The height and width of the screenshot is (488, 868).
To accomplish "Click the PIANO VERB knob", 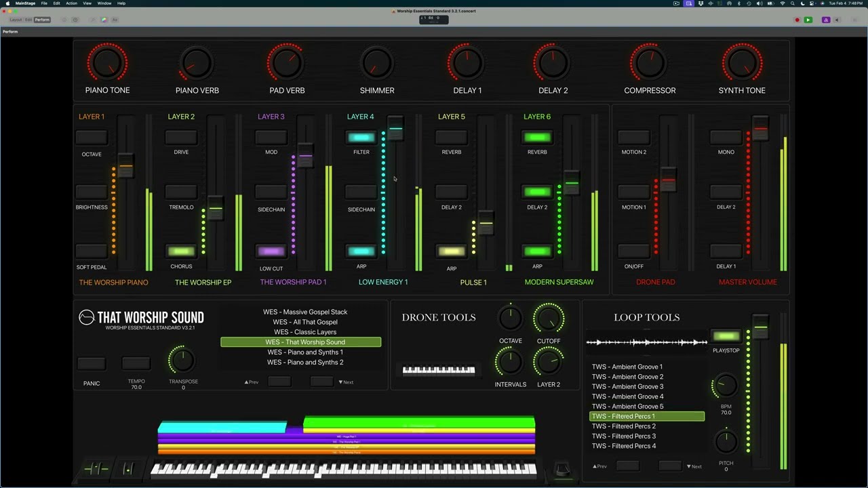I will click(x=197, y=63).
